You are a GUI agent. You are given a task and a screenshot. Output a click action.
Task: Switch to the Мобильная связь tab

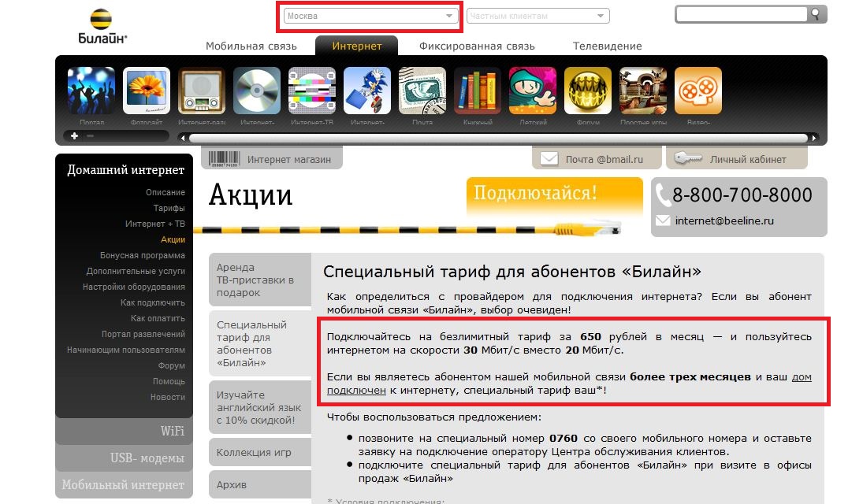pos(251,46)
